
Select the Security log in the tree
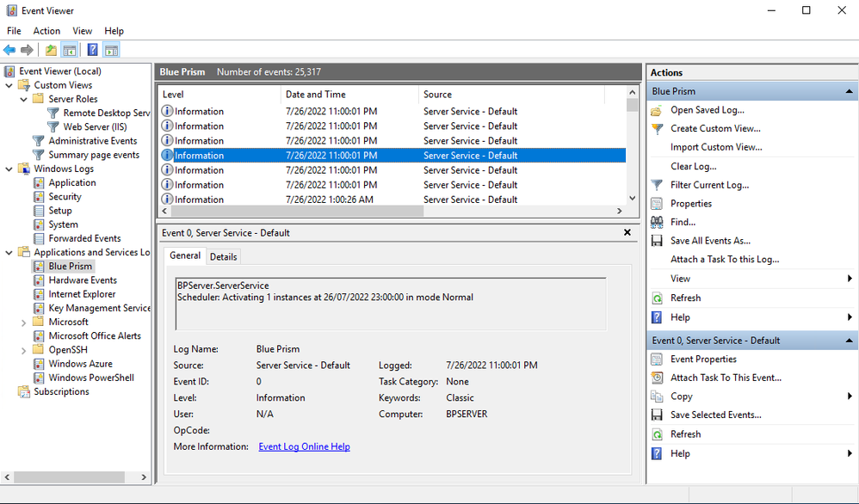coord(65,197)
